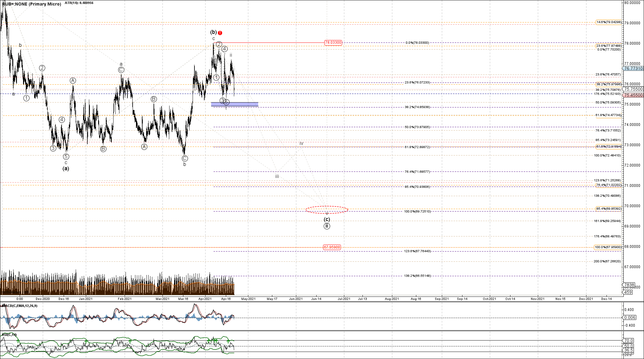The width and height of the screenshot is (644, 359).
Task: Click the blue 76.77310 price tag on axis
Action: click(633, 68)
